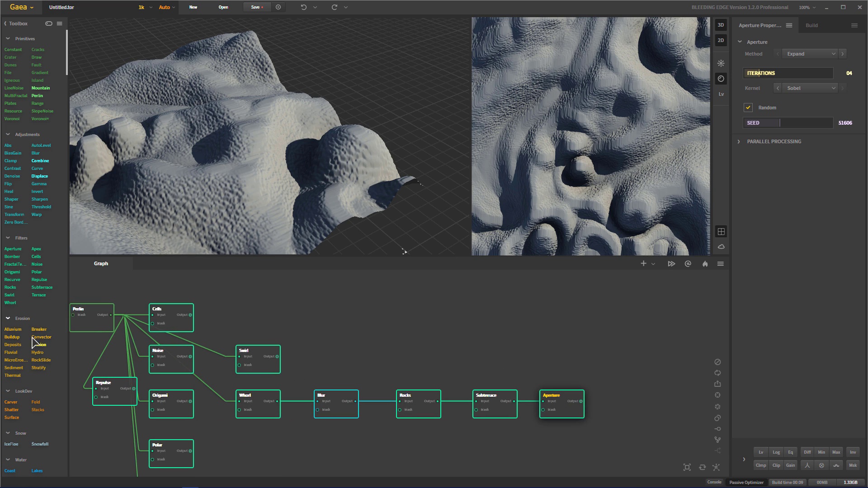Collapse the Primitives toolbox category
The image size is (868, 488).
8,39
